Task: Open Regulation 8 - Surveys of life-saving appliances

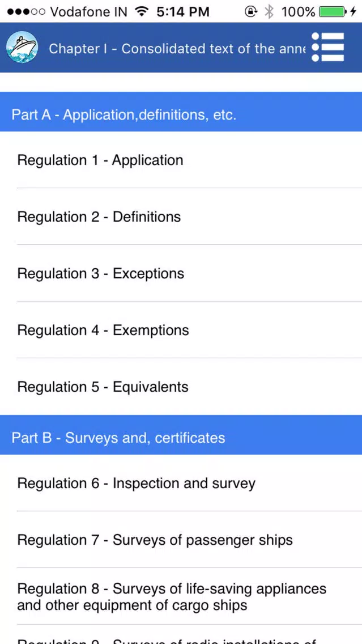Action: (181, 596)
